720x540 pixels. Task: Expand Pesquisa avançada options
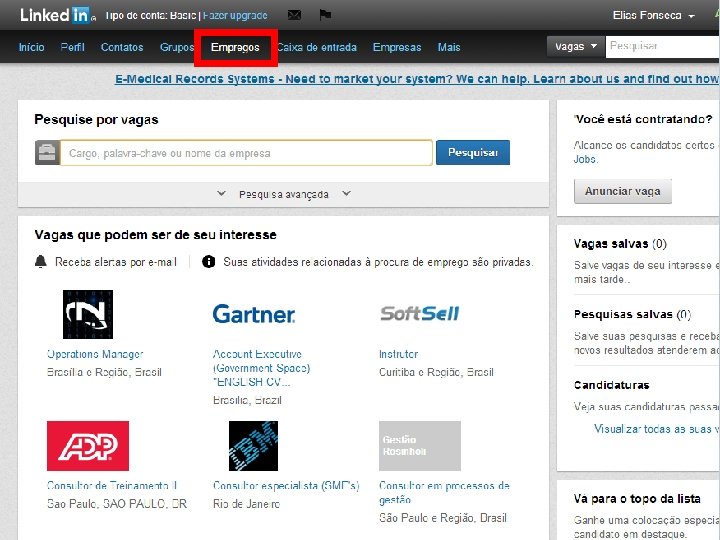283,194
